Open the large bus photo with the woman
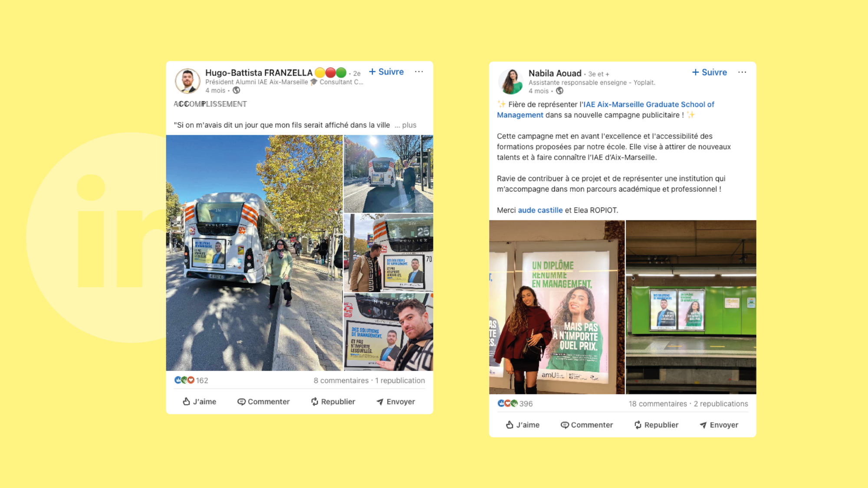This screenshot has height=488, width=868. 254,253
